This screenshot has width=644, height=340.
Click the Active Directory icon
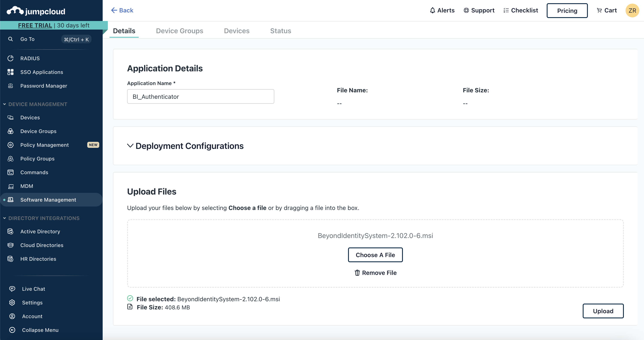11,232
